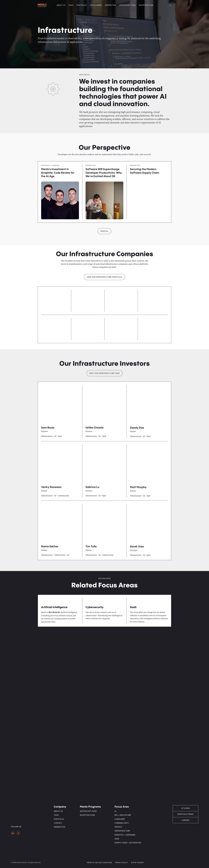Open the Cybersecurity related focus area card
Viewport: 209px width, 868px height.
coord(94,607)
